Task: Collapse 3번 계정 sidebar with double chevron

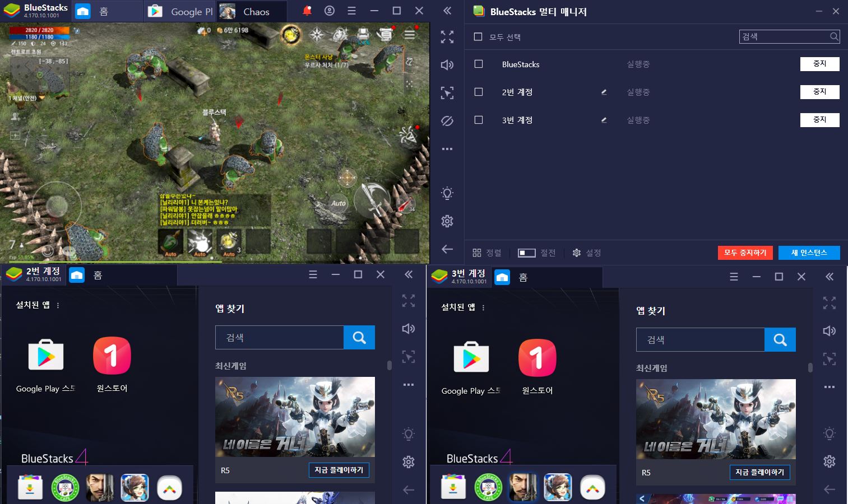Action: 830,277
